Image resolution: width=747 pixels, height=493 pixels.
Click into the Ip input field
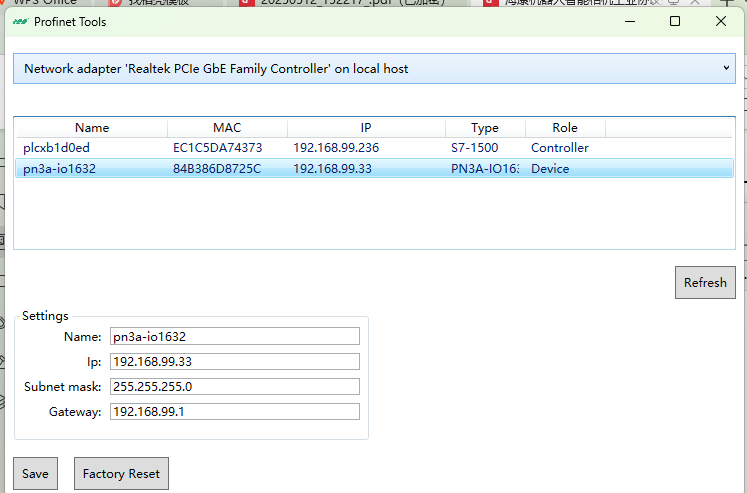pos(235,362)
